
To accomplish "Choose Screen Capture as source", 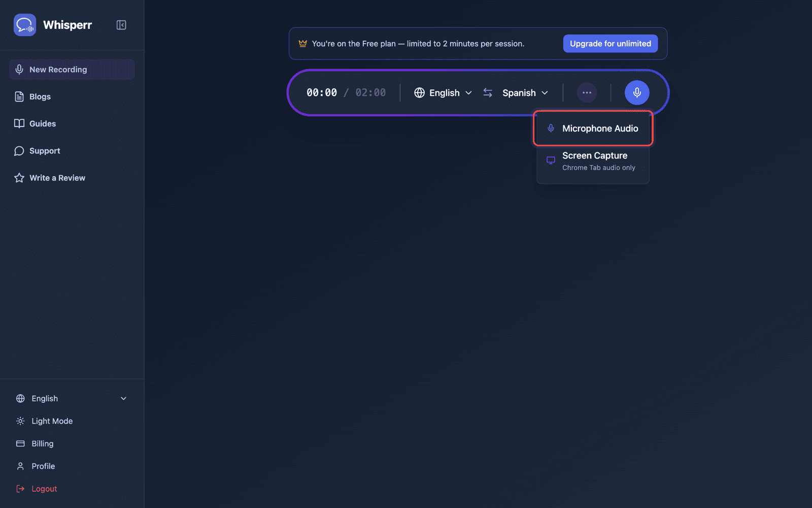I will click(593, 161).
